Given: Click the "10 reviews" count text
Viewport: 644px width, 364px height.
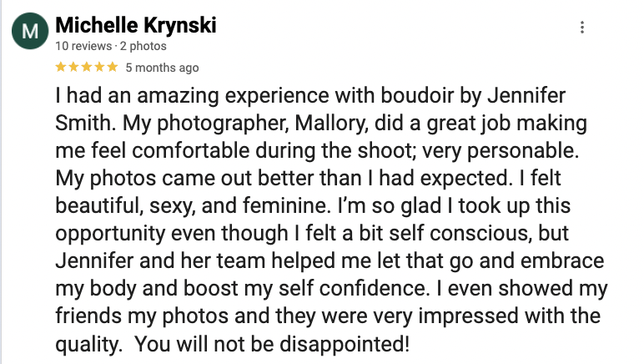Looking at the screenshot, I should tap(83, 46).
